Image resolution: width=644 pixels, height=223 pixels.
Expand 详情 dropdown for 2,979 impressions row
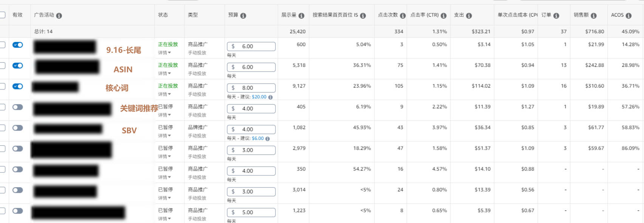164,157
